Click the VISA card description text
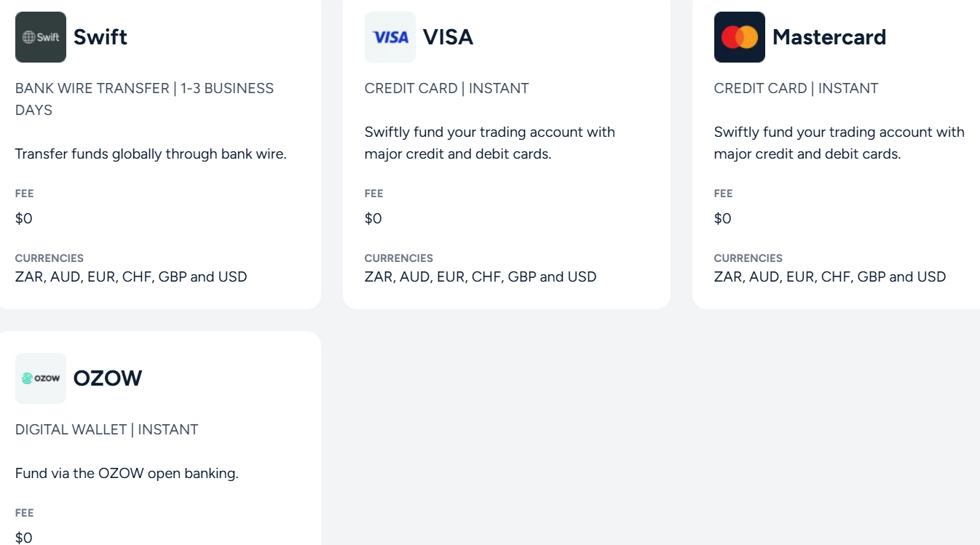Image resolution: width=980 pixels, height=545 pixels. 489,143
